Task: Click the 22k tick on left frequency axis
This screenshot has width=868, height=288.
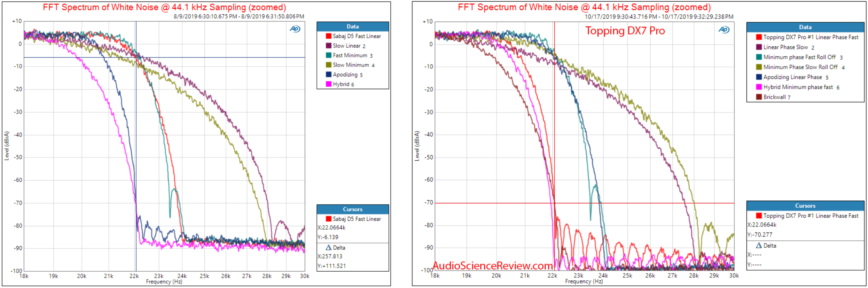Action: pyautogui.click(x=134, y=276)
